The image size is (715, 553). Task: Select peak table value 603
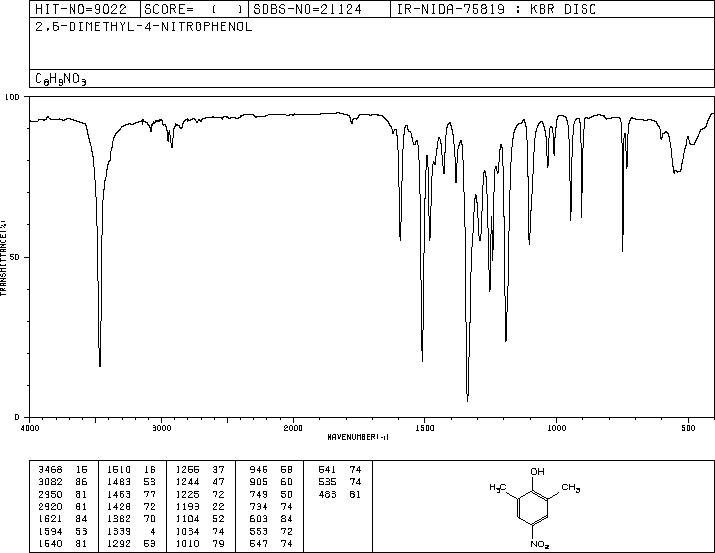(259, 519)
